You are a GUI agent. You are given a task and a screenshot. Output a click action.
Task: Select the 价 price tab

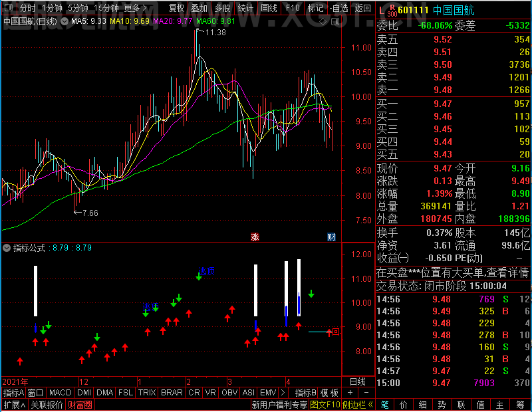(x=404, y=405)
